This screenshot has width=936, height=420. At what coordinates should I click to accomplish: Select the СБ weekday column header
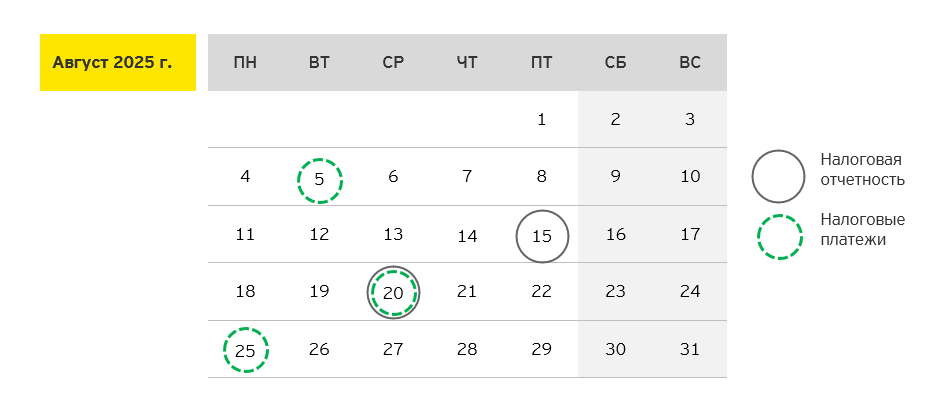[x=616, y=63]
